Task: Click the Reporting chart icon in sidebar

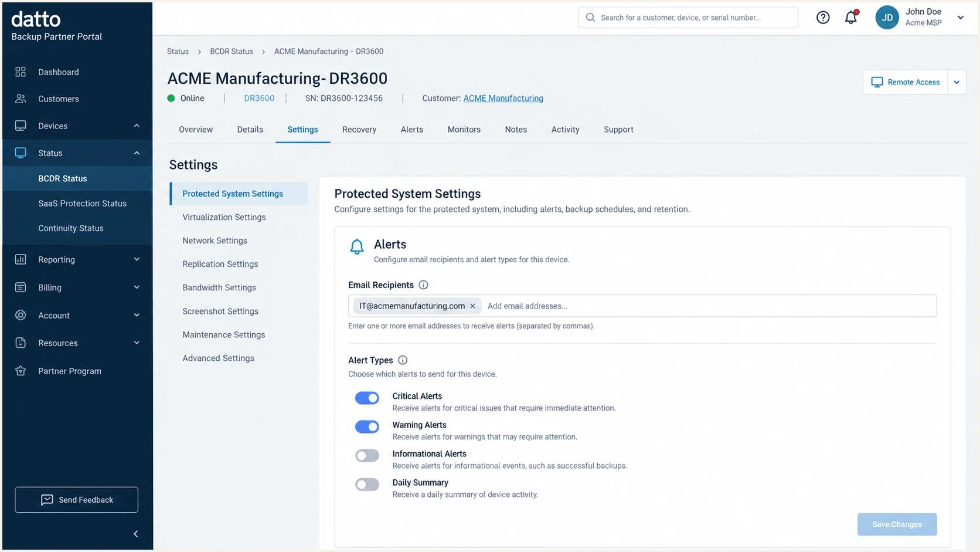Action: (x=21, y=259)
